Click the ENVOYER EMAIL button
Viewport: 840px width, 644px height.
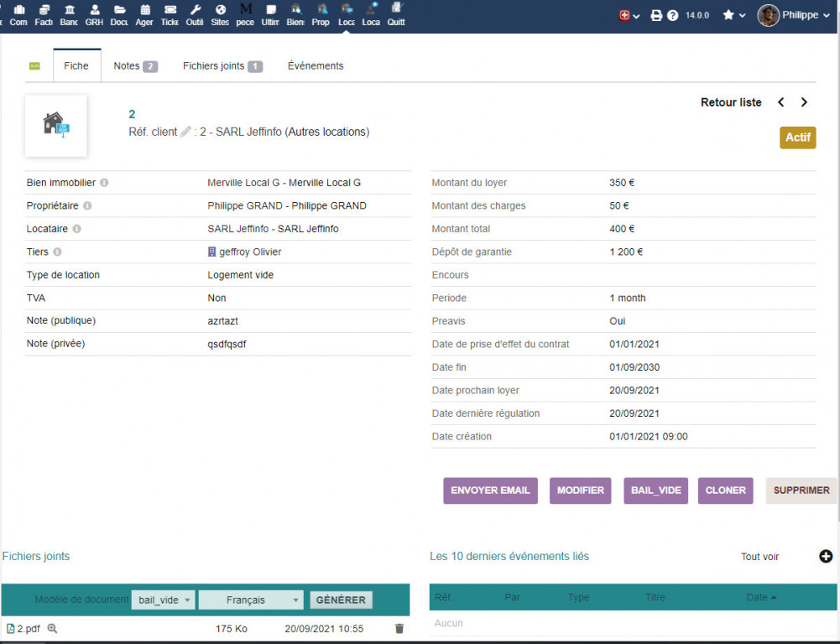490,491
